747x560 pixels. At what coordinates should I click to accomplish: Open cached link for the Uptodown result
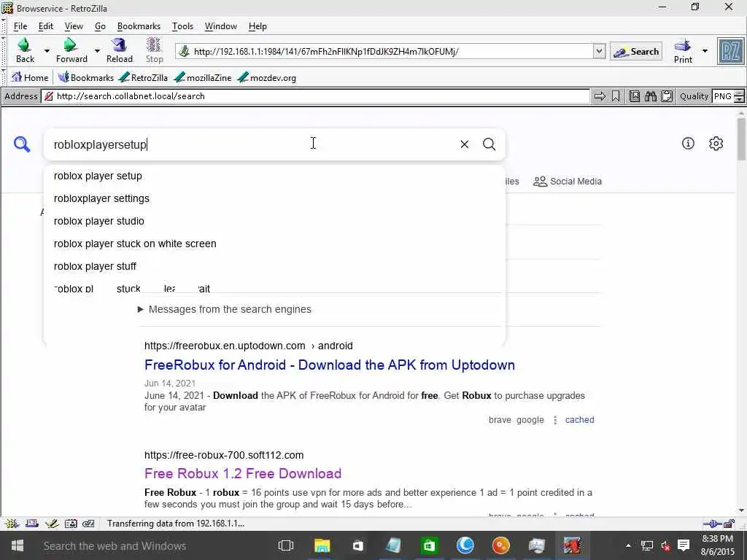click(579, 419)
